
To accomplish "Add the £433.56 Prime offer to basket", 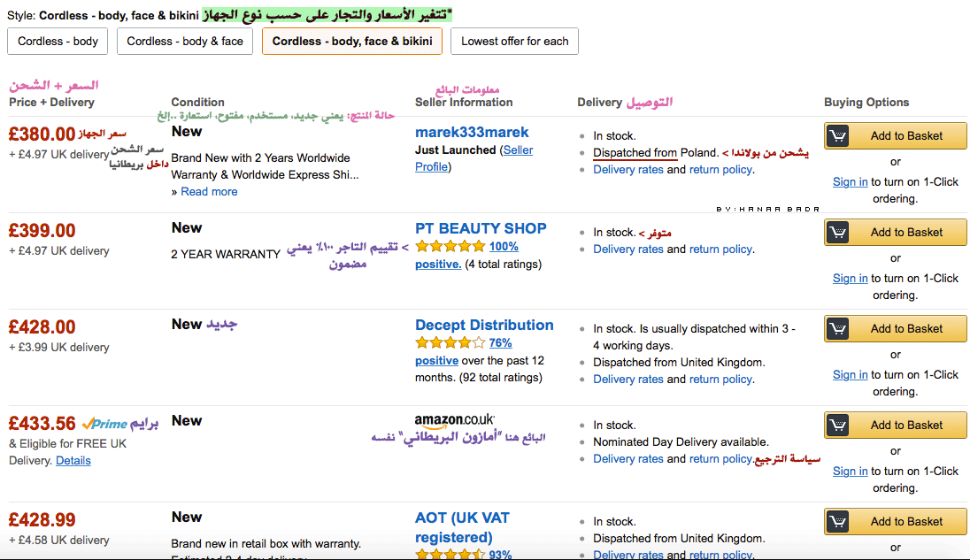I will click(x=895, y=426).
